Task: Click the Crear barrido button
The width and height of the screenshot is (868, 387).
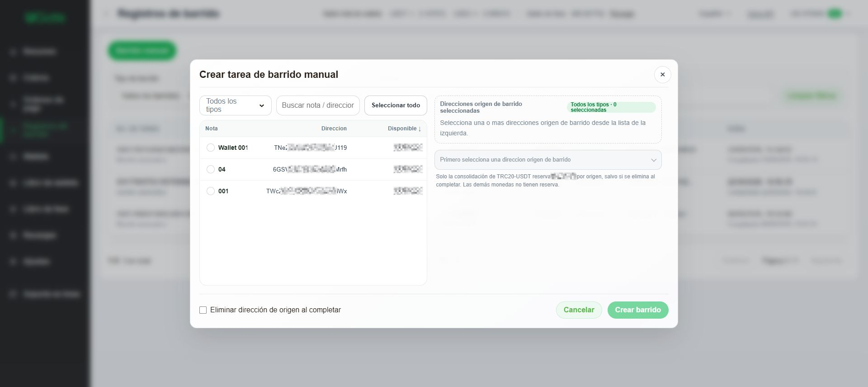Action: click(638, 310)
